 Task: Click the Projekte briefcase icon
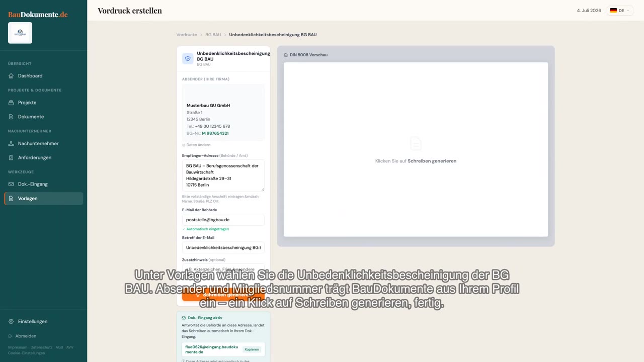point(11,103)
